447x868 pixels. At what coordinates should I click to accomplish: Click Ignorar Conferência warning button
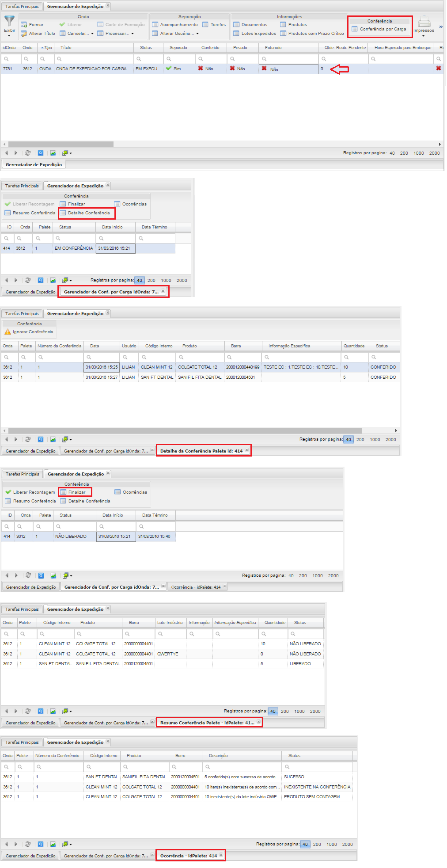[x=29, y=332]
